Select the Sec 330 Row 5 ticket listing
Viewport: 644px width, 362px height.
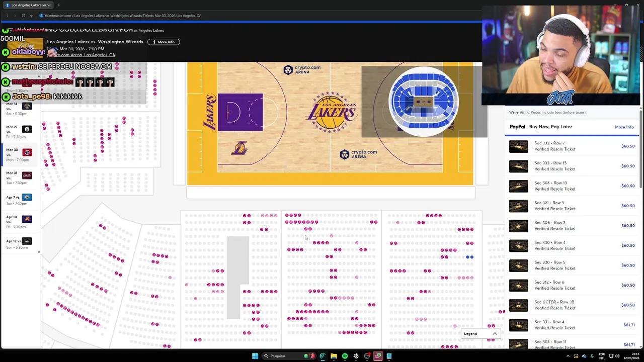(572, 265)
